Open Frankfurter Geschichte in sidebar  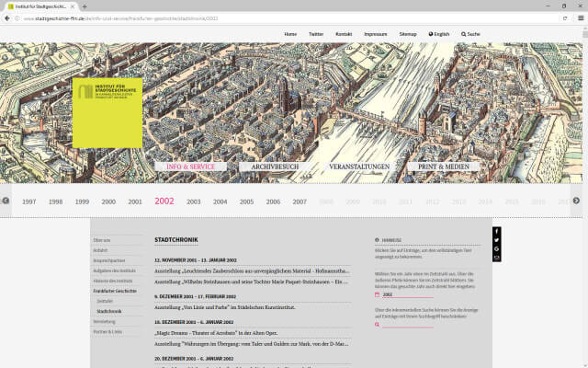click(115, 291)
